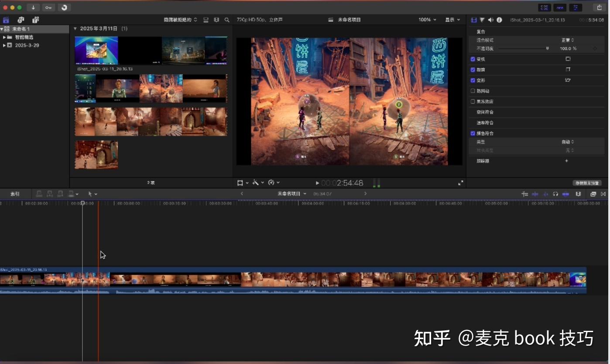
Task: Expand the 智能精选 folder
Action: pos(4,37)
